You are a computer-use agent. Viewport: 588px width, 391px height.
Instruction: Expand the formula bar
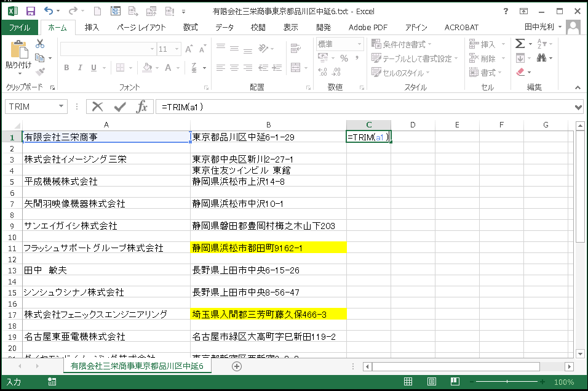pos(578,107)
